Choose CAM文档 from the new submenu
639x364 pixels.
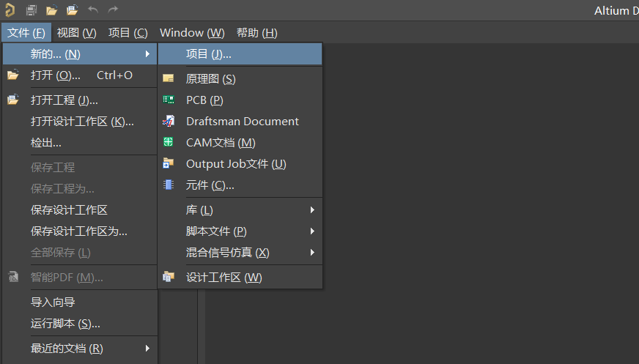[x=220, y=143]
